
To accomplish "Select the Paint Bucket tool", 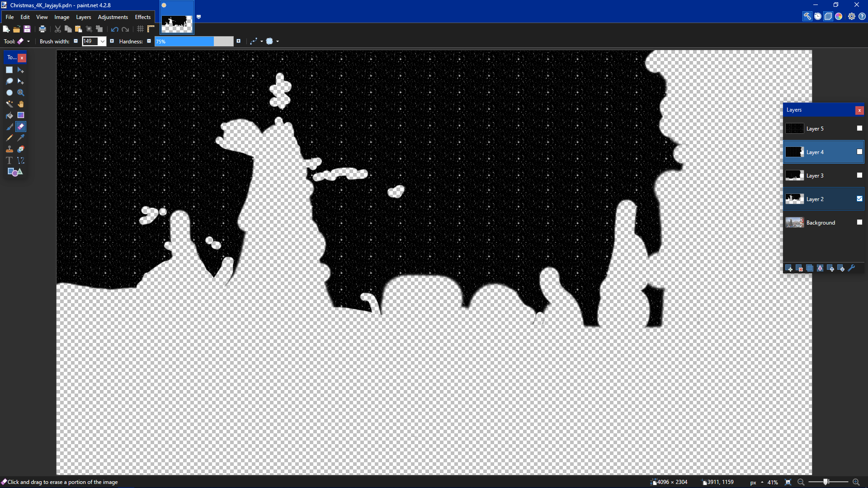I will (x=9, y=115).
